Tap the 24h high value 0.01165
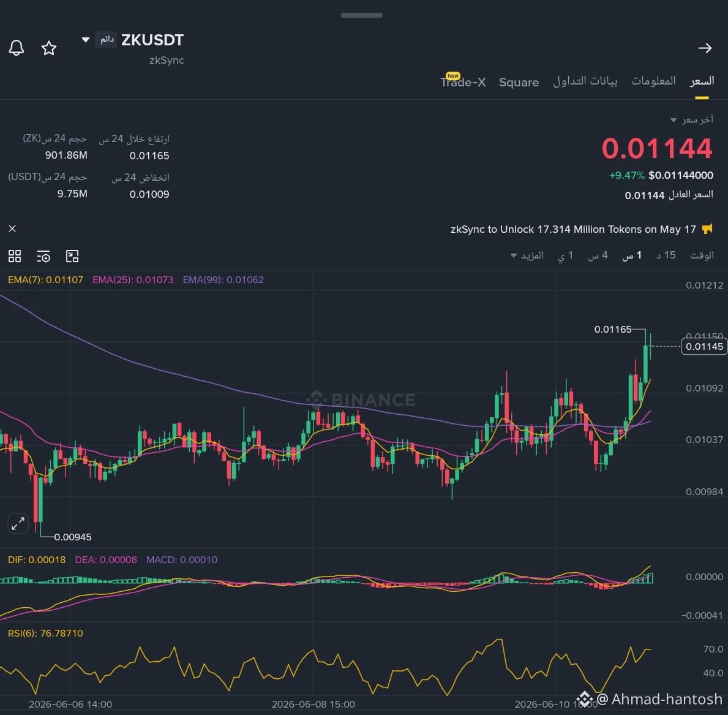This screenshot has height=715, width=728. click(149, 156)
